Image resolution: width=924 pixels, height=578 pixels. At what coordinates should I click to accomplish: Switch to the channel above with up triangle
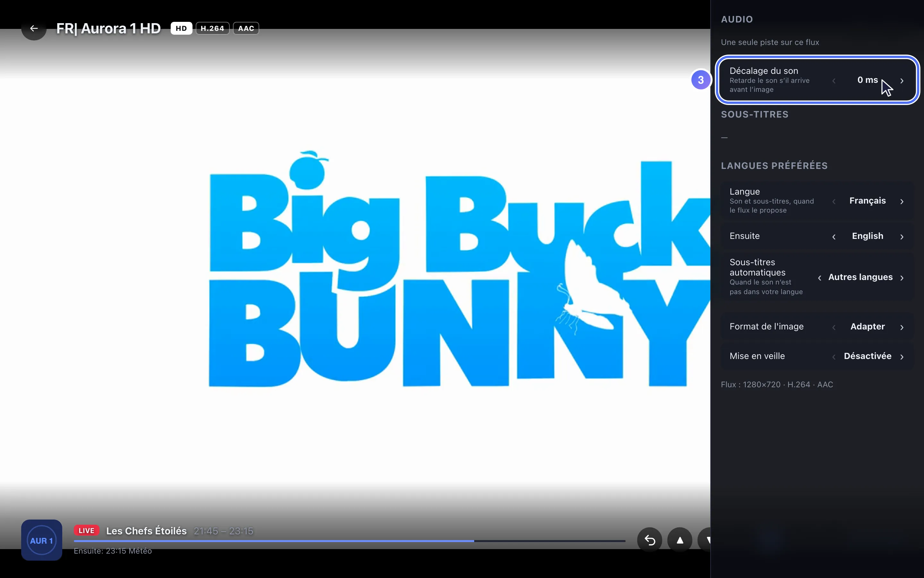point(680,540)
